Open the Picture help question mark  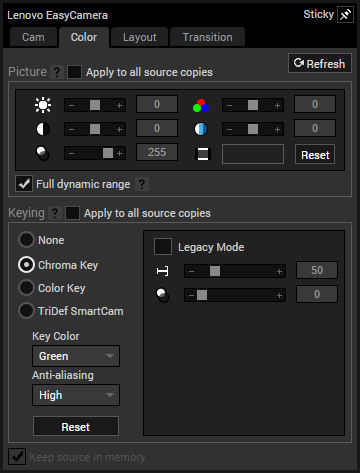(57, 72)
